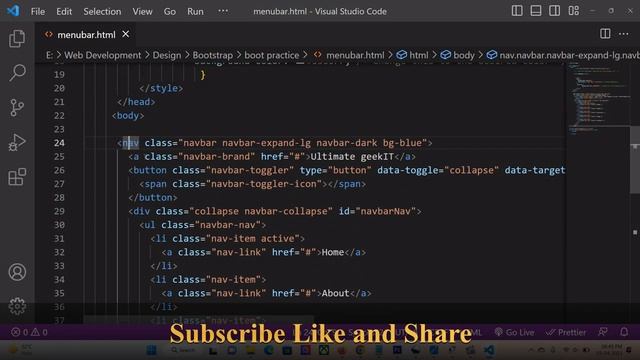Expand the Design breadcrumb
Image resolution: width=640 pixels, height=360 pixels.
point(167,55)
